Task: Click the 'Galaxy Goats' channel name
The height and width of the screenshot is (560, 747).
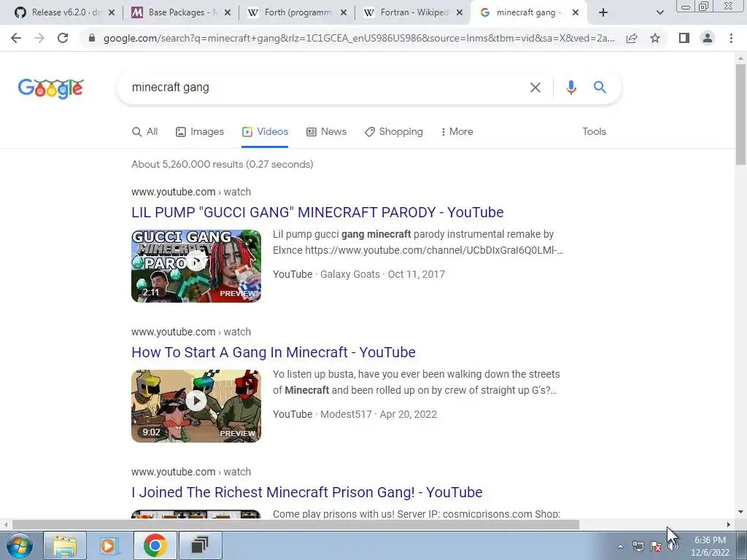Action: (x=350, y=274)
